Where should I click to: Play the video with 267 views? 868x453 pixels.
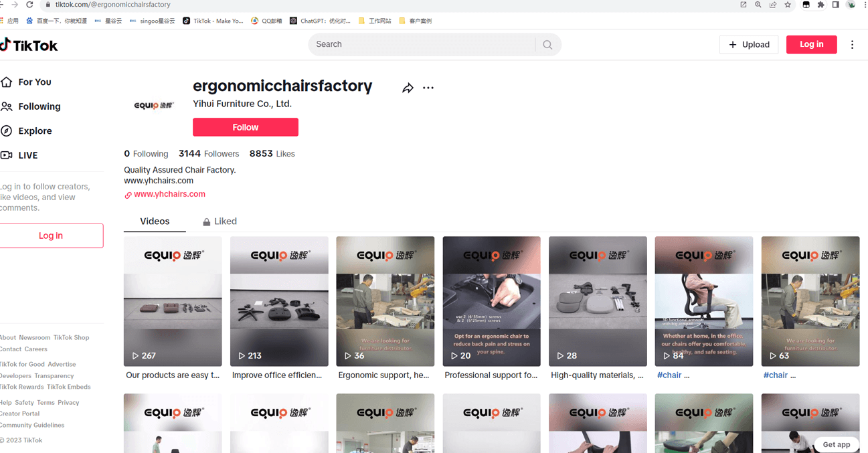tap(173, 301)
